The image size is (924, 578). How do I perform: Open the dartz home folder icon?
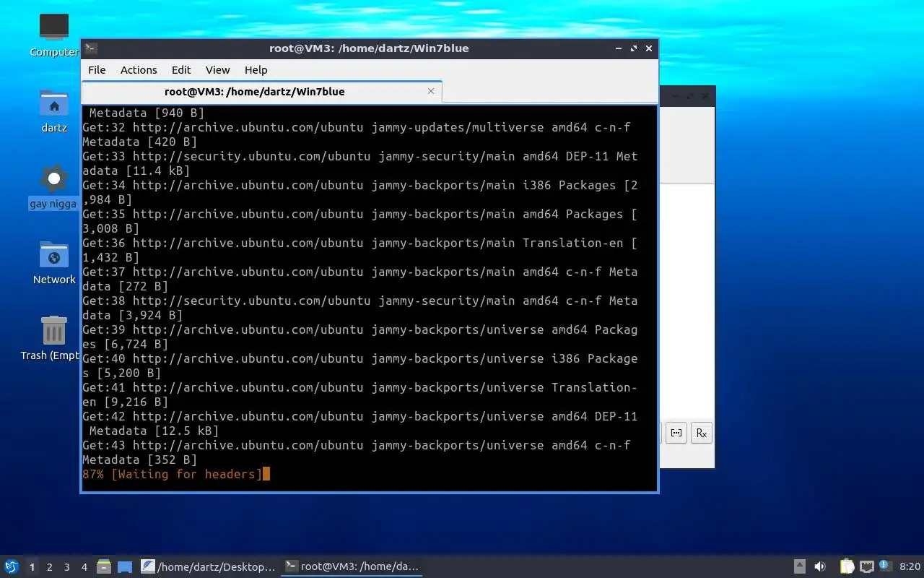point(54,103)
